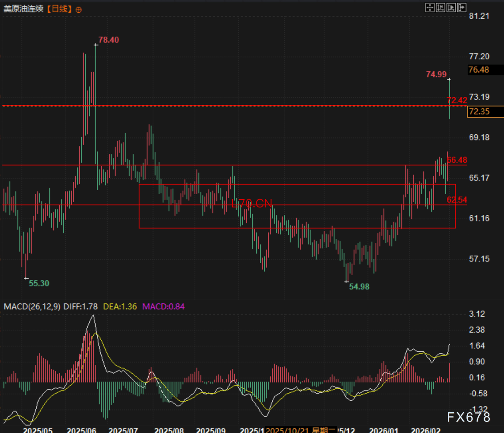Click the axis play-forward icon
This screenshot has width=504, height=433.
point(451,7)
